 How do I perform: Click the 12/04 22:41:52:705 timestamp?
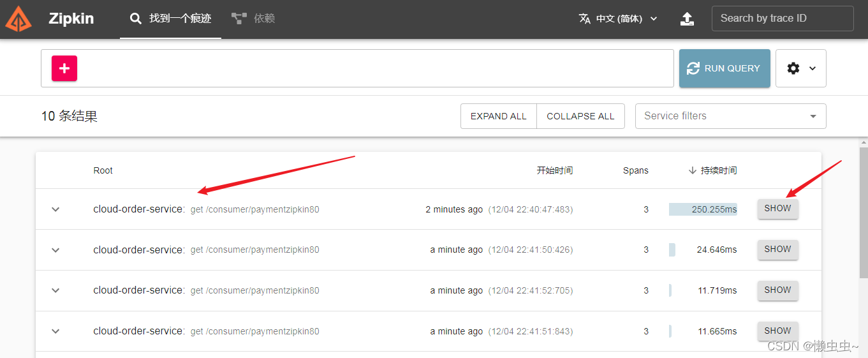531,290
